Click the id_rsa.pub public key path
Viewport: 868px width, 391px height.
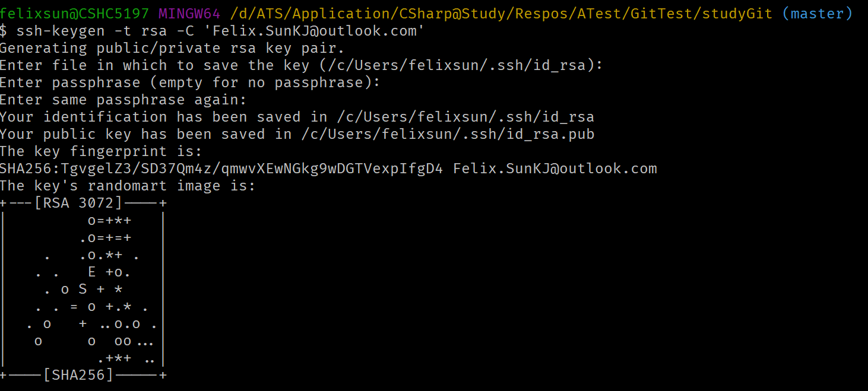pos(448,134)
